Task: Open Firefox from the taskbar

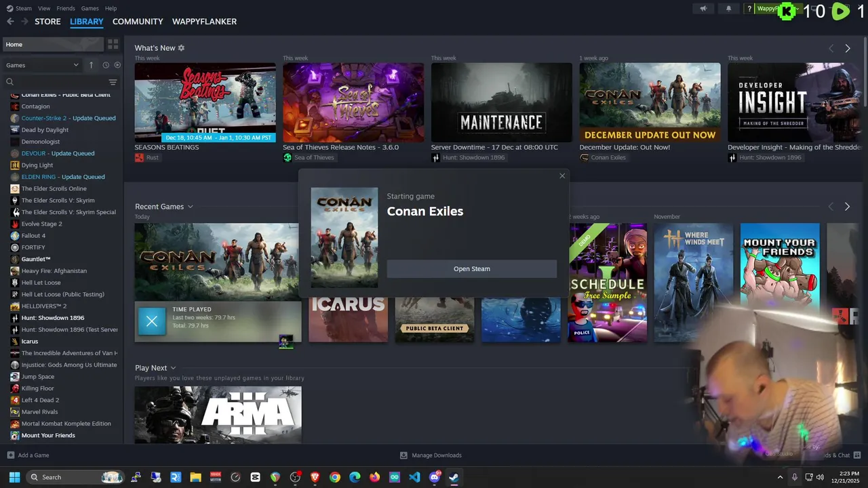Action: tap(375, 477)
